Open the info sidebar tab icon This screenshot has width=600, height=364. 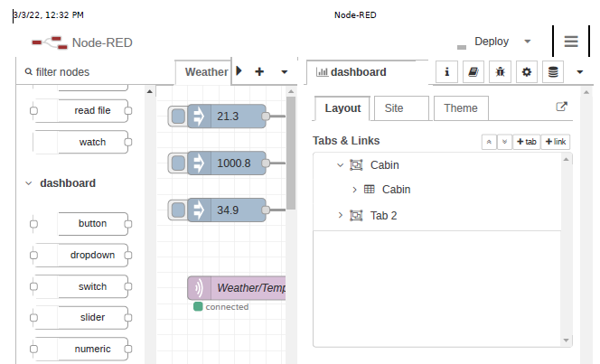[x=446, y=71]
